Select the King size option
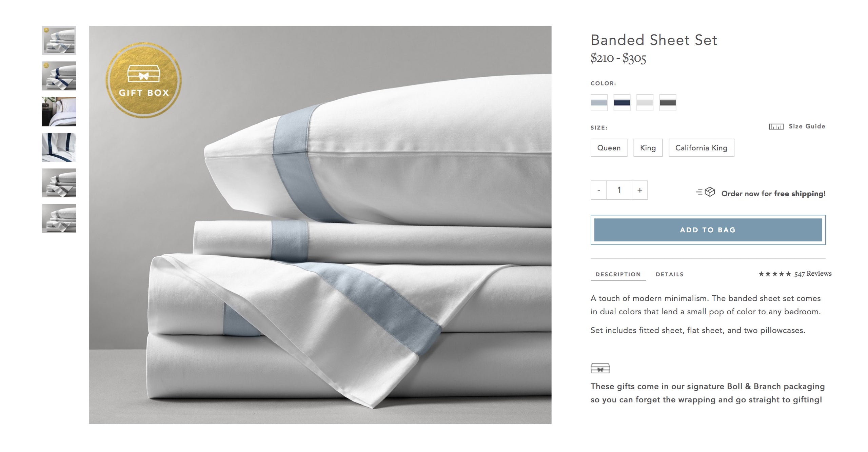Image resolution: width=868 pixels, height=452 pixels. (x=648, y=148)
